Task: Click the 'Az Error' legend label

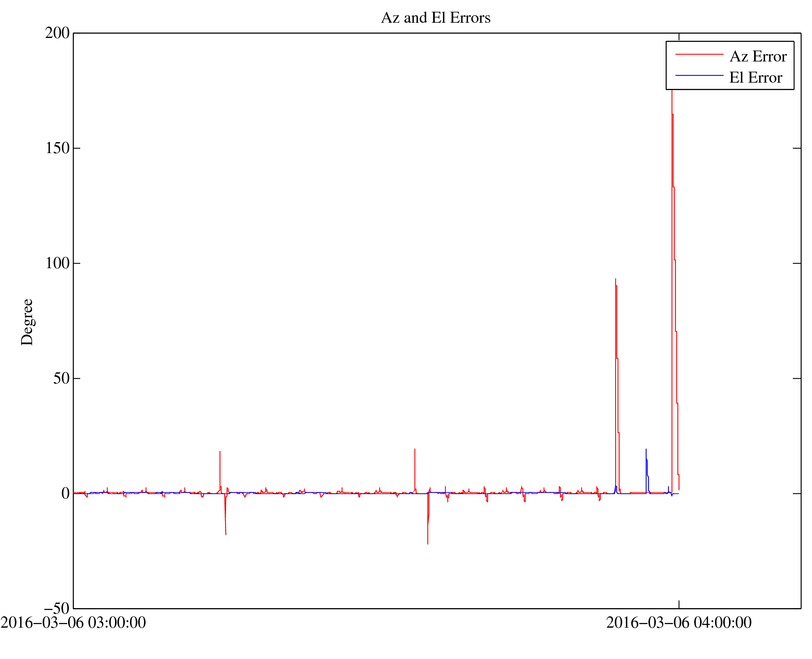Action: click(x=758, y=57)
